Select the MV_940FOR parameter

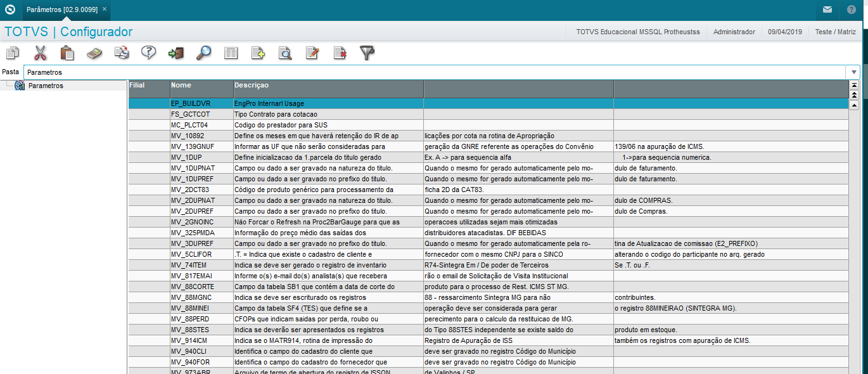coord(488,362)
